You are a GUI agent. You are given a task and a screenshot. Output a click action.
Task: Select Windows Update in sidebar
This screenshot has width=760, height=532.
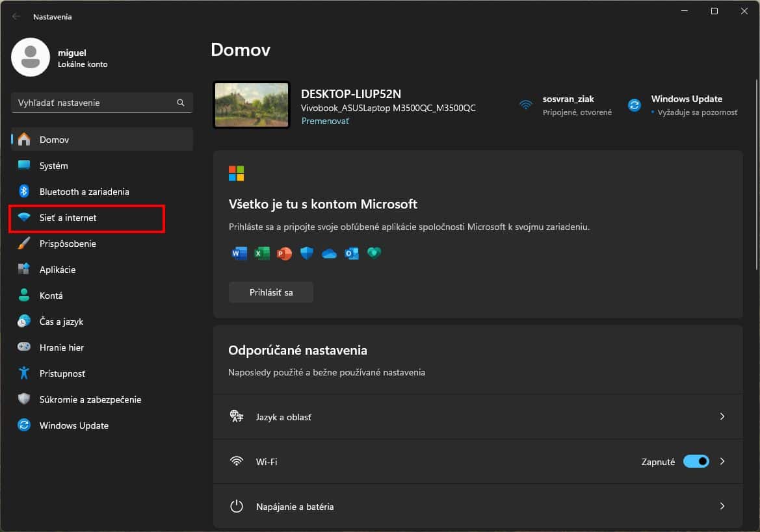point(102,425)
